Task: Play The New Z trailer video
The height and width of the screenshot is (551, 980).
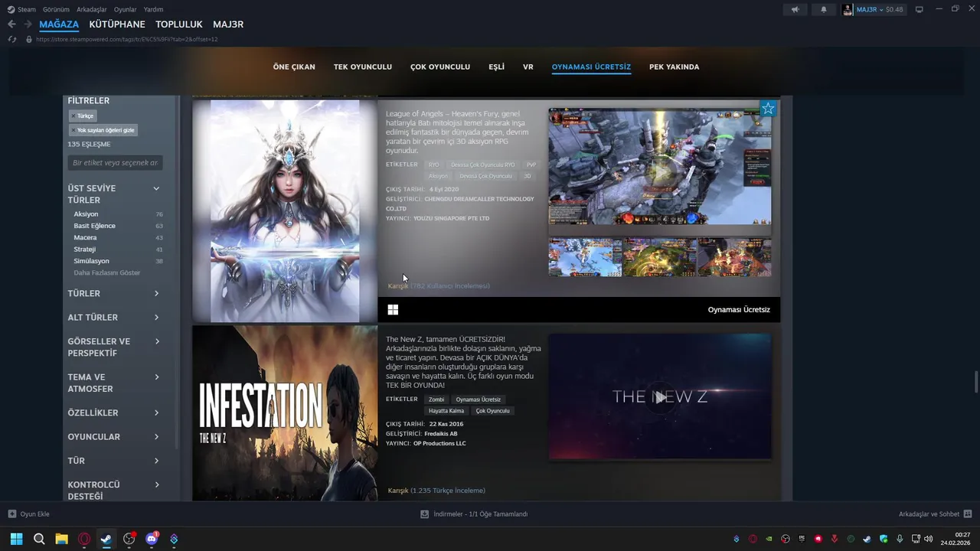Action: point(660,396)
